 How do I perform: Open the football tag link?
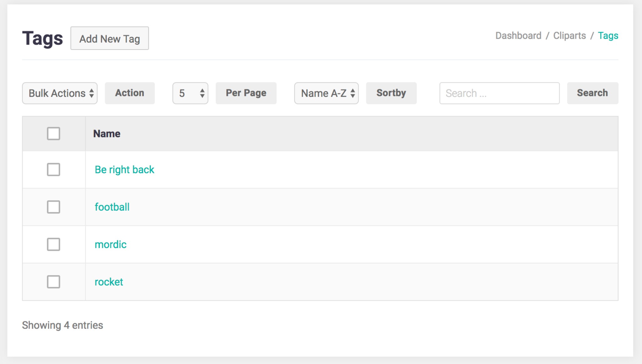(112, 207)
